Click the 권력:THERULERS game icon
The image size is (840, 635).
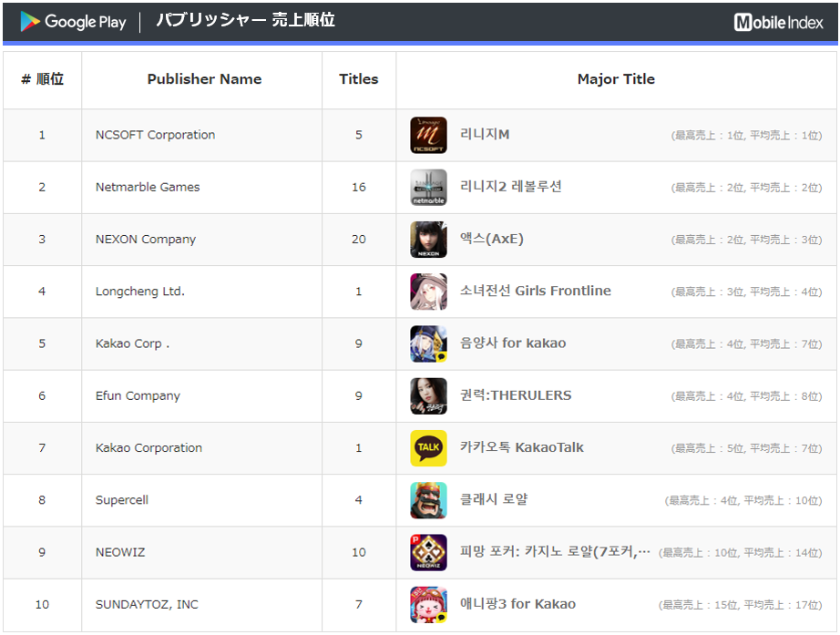coord(428,396)
